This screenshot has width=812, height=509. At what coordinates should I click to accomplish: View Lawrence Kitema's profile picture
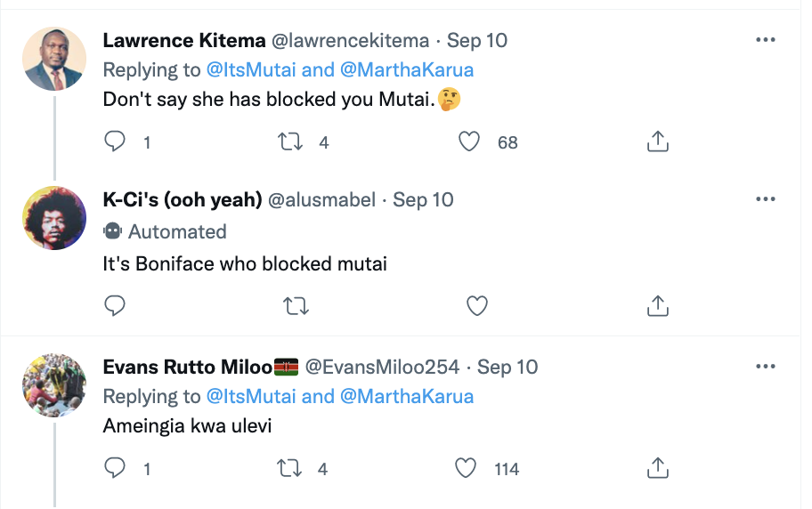[54, 59]
